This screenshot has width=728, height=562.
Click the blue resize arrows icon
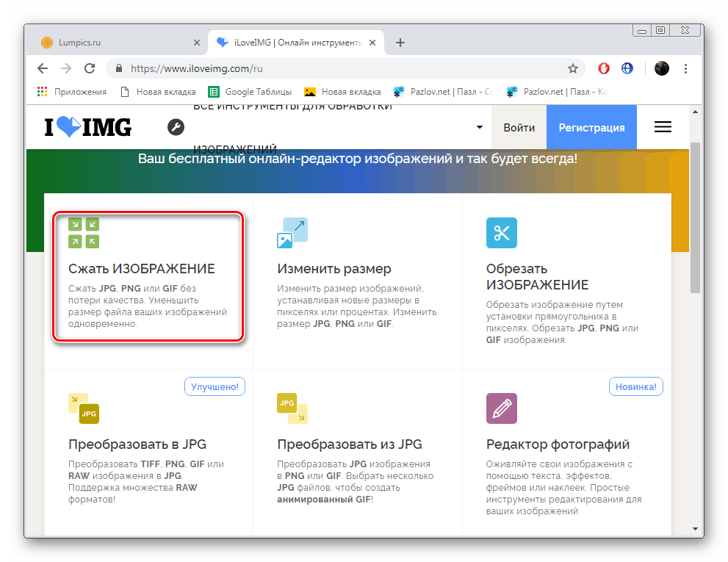coord(292,232)
